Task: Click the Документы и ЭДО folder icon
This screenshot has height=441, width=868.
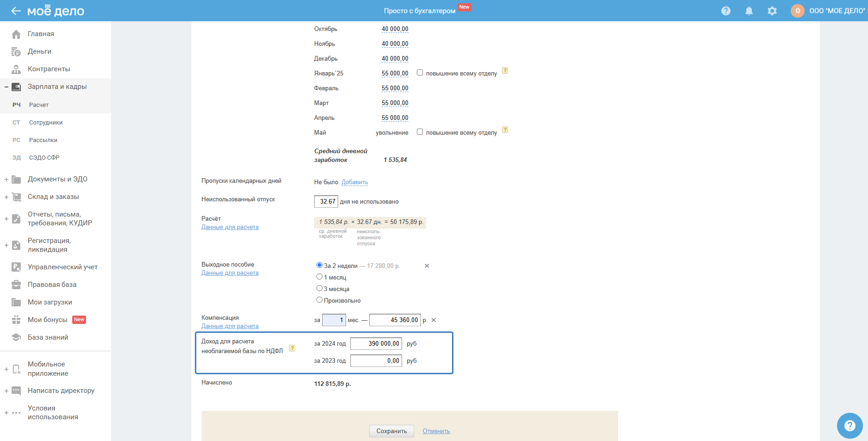Action: [16, 179]
